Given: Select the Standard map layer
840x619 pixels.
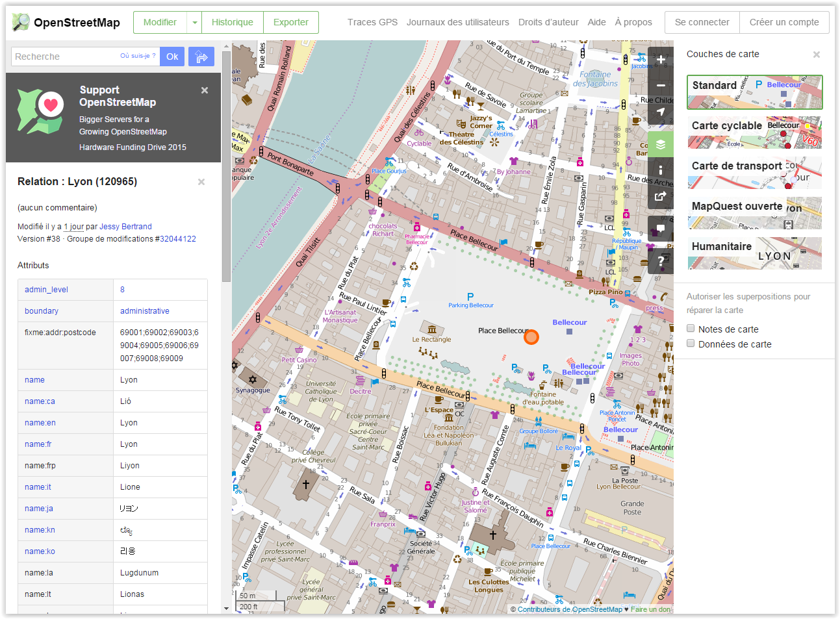Looking at the screenshot, I should click(755, 92).
